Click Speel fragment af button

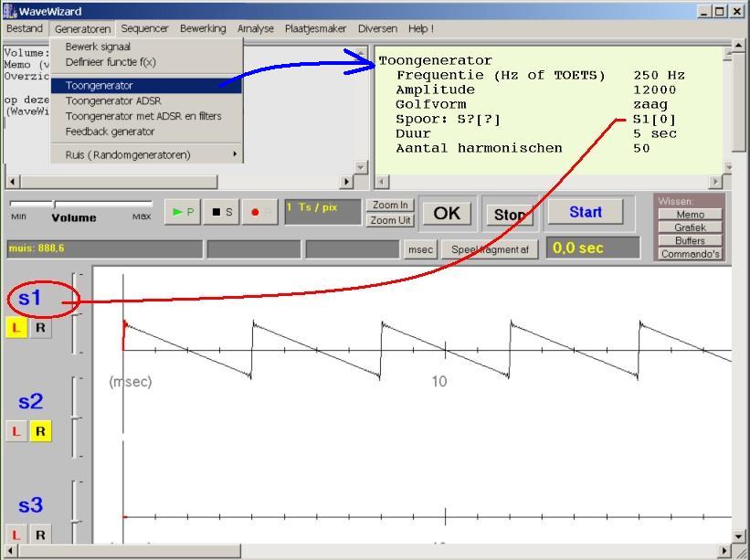pyautogui.click(x=490, y=249)
